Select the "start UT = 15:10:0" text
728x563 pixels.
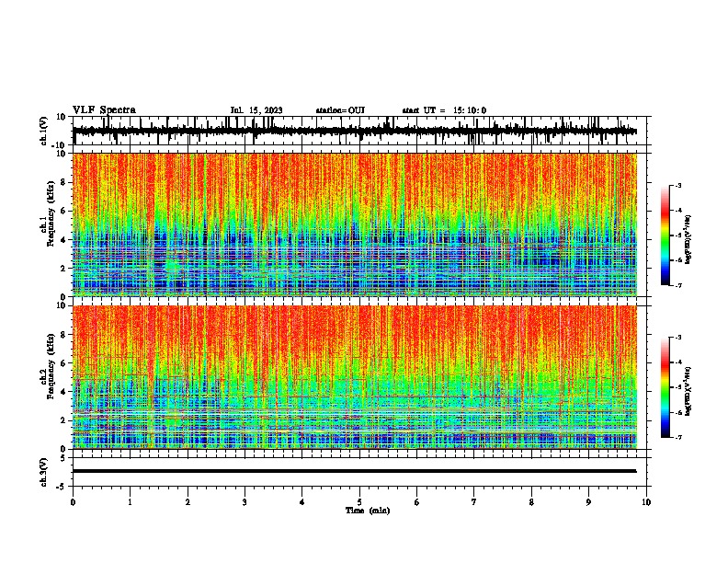point(444,110)
